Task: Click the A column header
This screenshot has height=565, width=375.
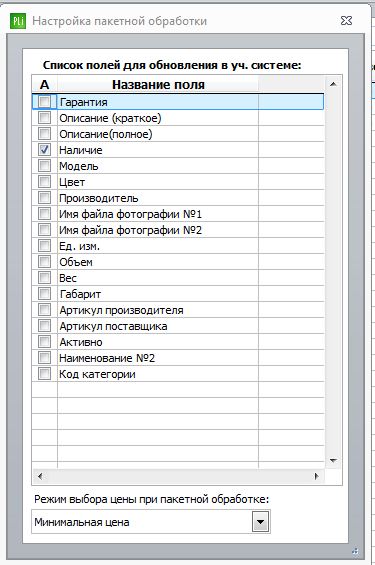Action: coord(44,85)
